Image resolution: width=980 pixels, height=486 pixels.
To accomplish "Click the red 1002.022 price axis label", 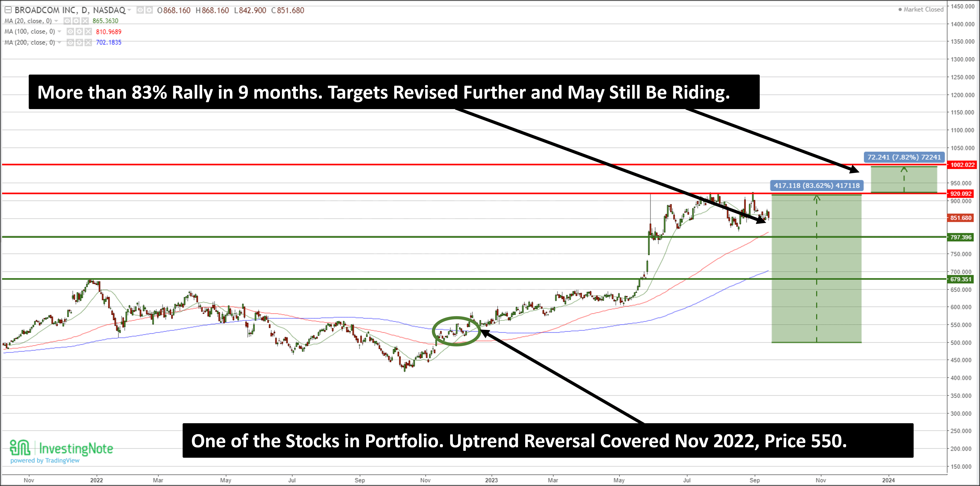I will [962, 165].
